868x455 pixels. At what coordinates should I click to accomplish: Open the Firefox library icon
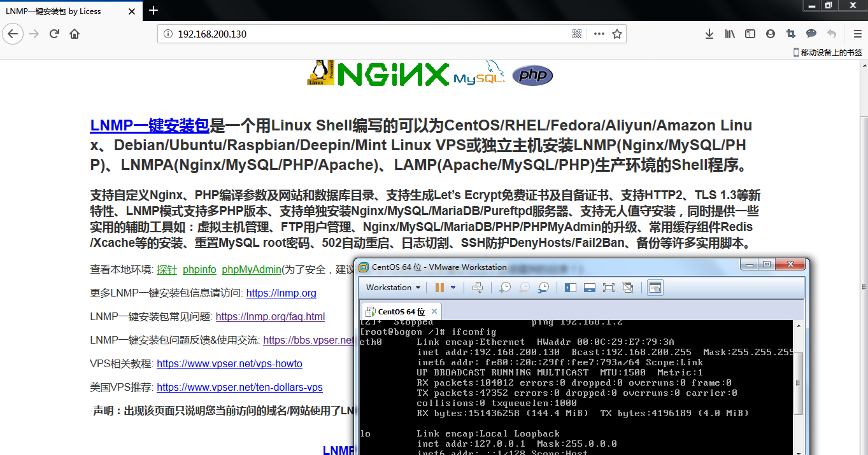coord(730,34)
